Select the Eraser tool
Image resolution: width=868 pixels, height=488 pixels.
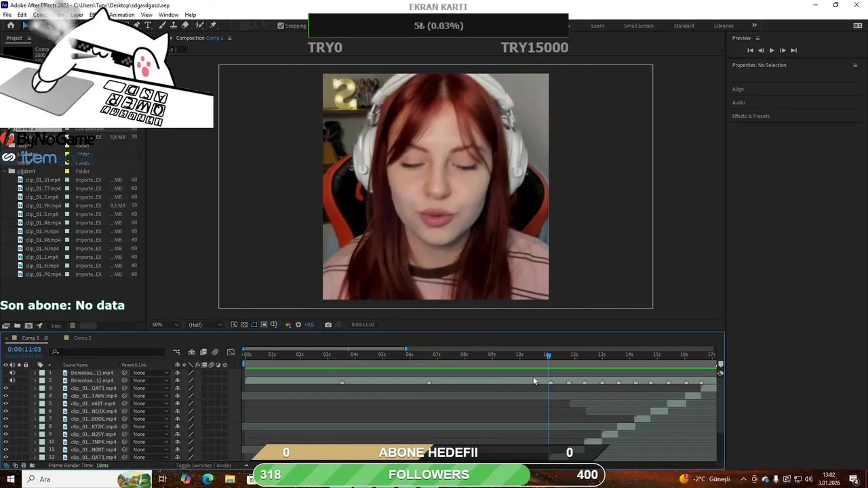[x=184, y=25]
